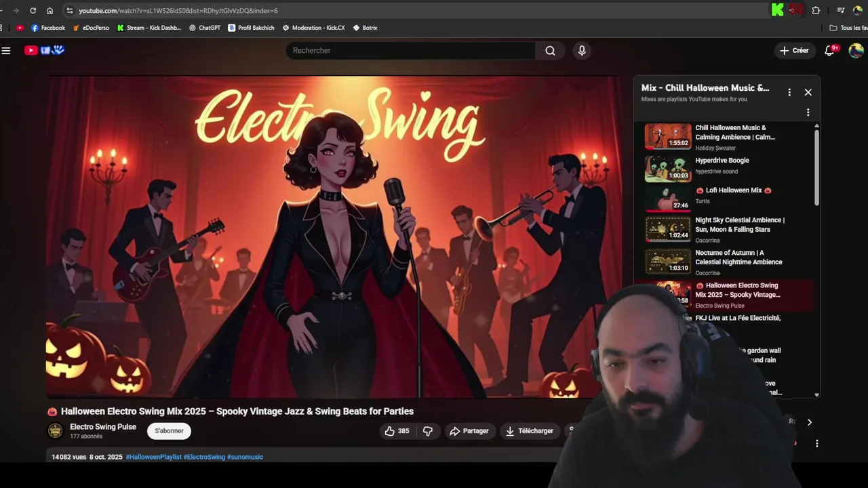This screenshot has width=868, height=488.
Task: Start voice search with the microphone icon
Action: point(581,51)
